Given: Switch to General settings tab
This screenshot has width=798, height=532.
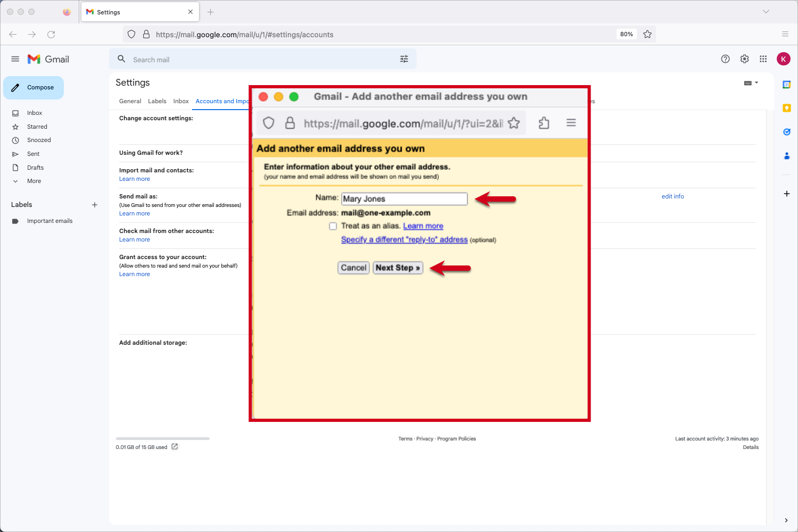Looking at the screenshot, I should pos(130,101).
